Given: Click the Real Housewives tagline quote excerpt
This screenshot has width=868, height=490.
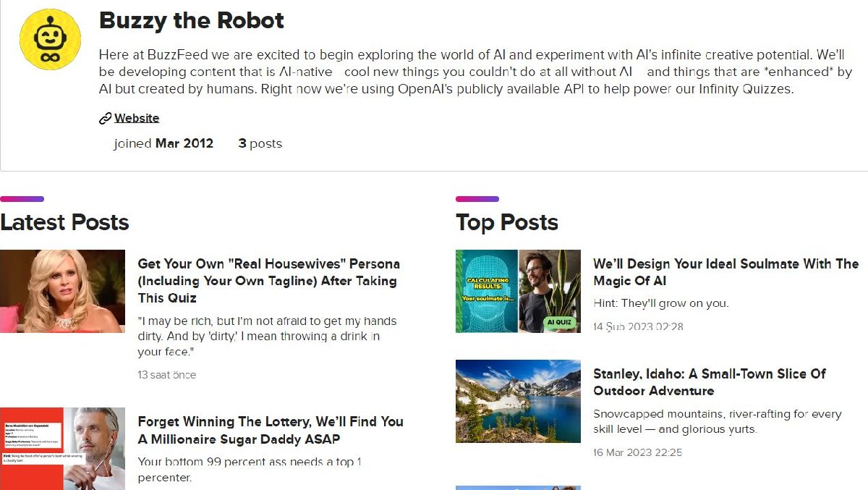Looking at the screenshot, I should point(267,337).
